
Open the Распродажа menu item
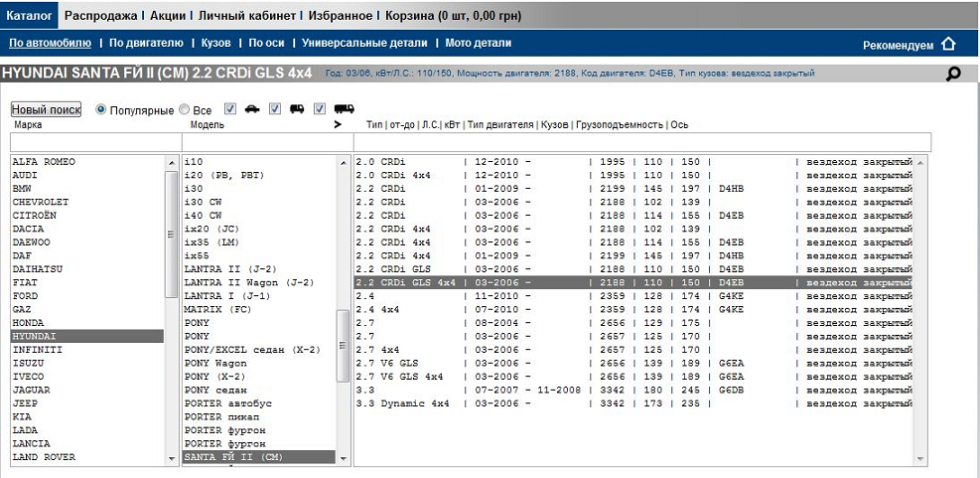100,16
